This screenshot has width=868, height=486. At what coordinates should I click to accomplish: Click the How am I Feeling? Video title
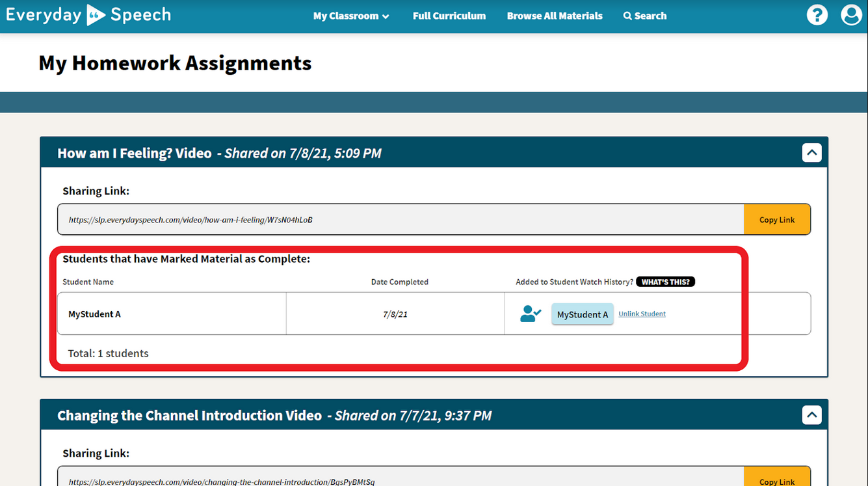point(135,154)
